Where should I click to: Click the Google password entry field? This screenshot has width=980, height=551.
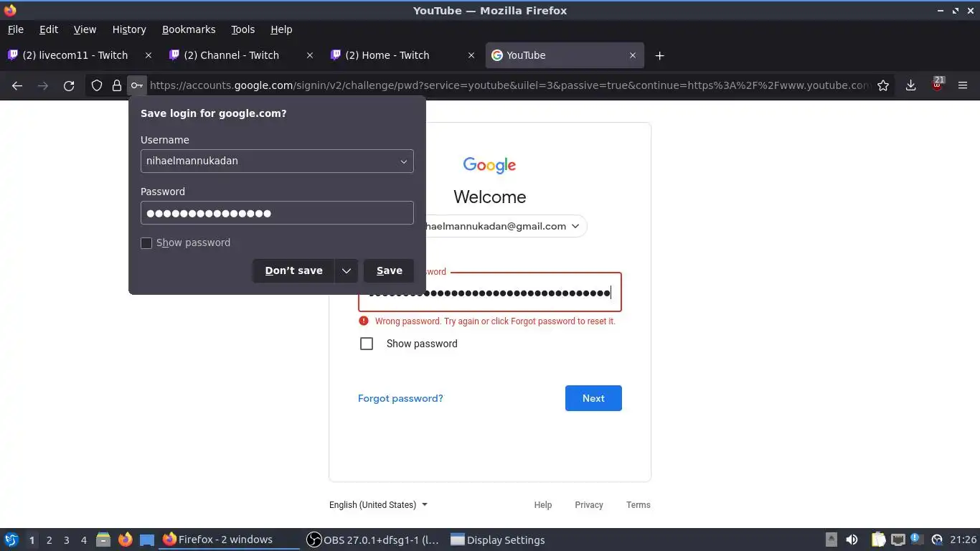point(490,292)
